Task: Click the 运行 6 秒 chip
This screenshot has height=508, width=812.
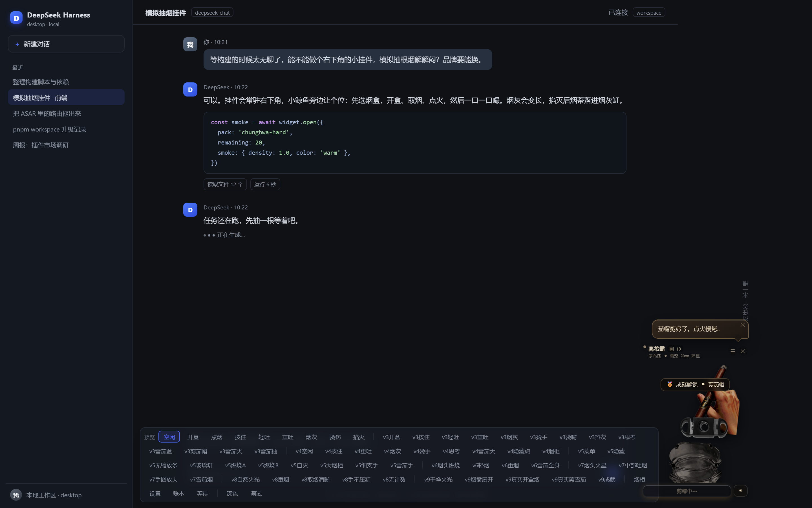Action: pos(265,184)
